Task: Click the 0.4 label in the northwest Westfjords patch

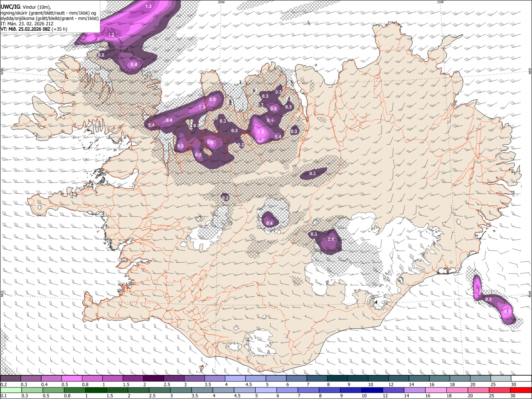Action: pyautogui.click(x=134, y=64)
